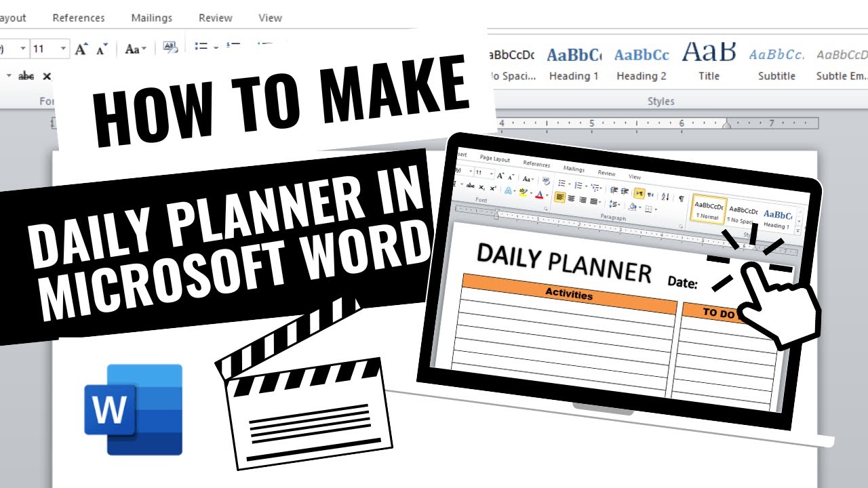
Task: Click Multilevel List icon on laptop screen
Action: coord(595,187)
